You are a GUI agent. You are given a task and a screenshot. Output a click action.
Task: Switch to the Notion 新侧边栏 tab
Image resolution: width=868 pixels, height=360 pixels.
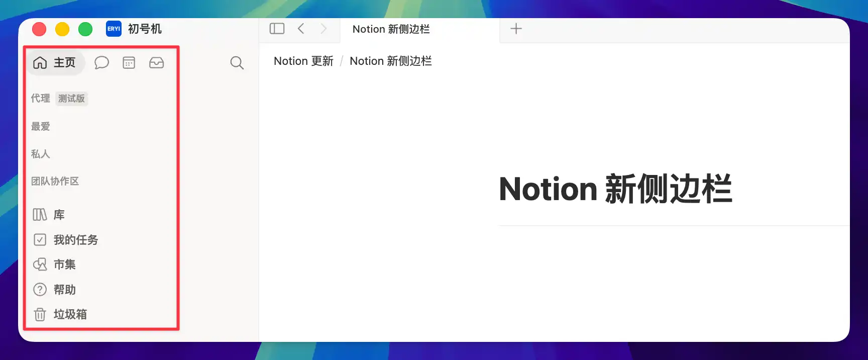point(391,29)
